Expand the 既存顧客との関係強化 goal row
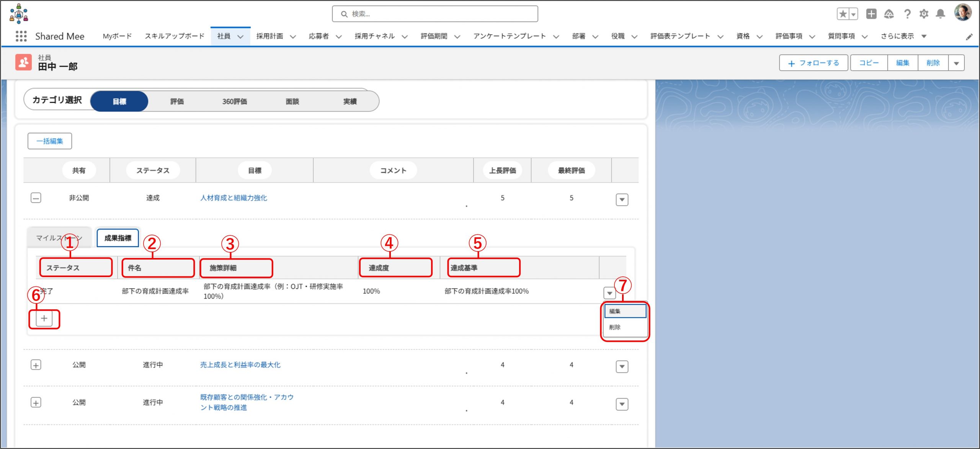This screenshot has height=449, width=980. (x=36, y=403)
